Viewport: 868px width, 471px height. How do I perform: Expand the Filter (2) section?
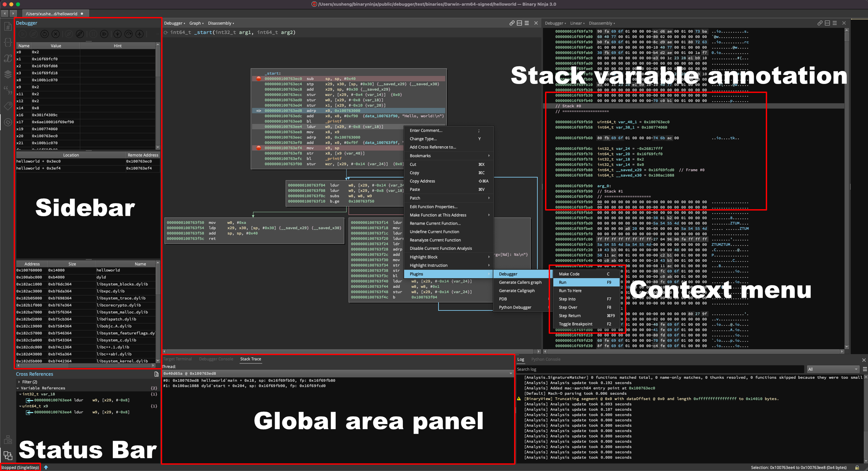pos(19,382)
